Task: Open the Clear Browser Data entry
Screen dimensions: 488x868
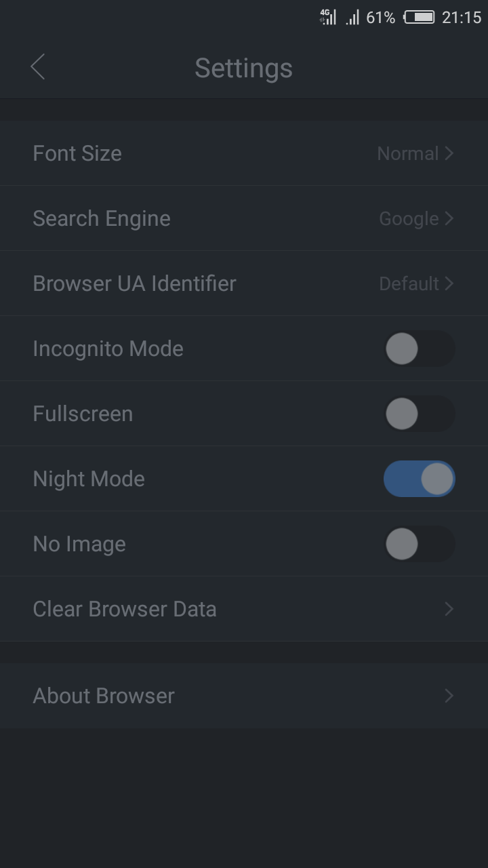Action: [125, 609]
